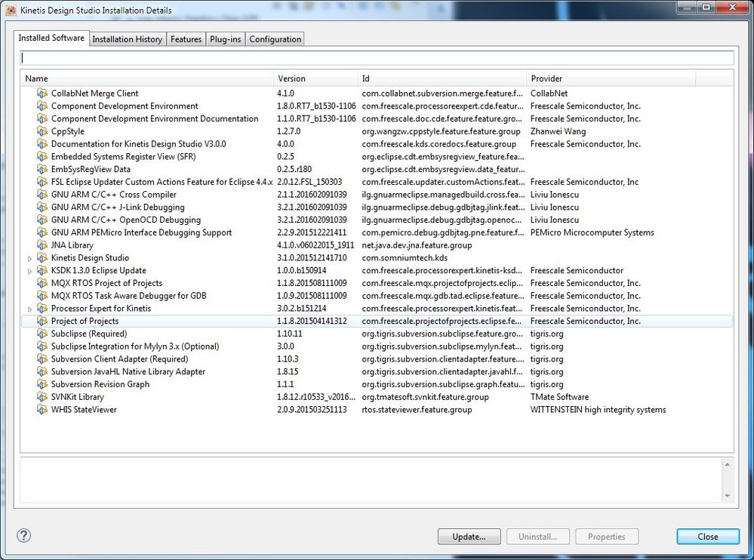
Task: Click version 1.8.12.r10533_v2016... cell
Action: tap(316, 397)
